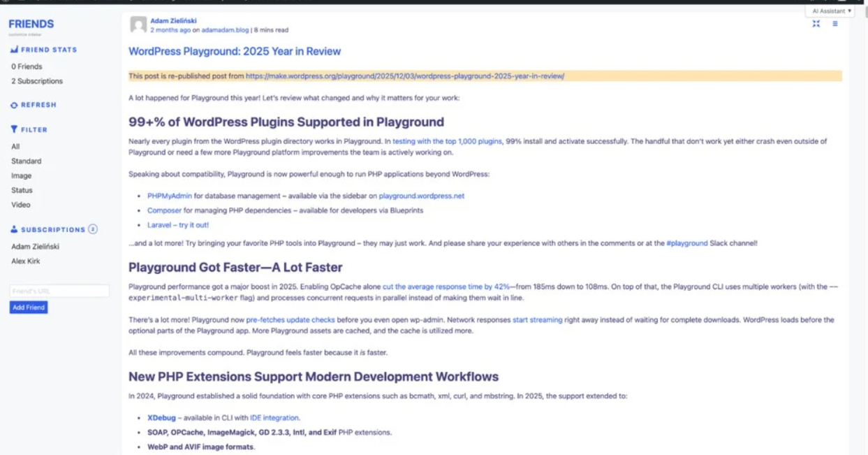Filter the feed by Video posts
Screen dimensions: 868x455
(21, 205)
